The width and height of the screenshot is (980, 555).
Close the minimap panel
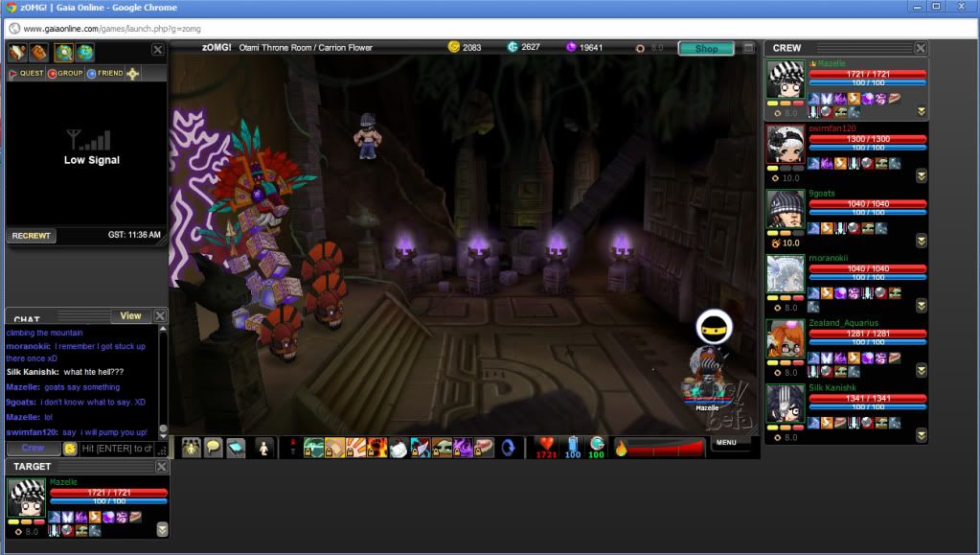coord(157,50)
